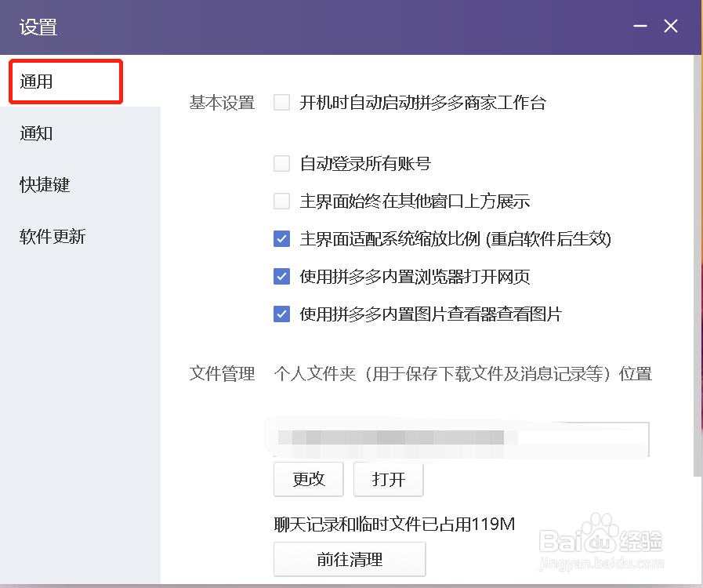Open the 通知 notification settings
This screenshot has width=703, height=588.
coord(35,133)
